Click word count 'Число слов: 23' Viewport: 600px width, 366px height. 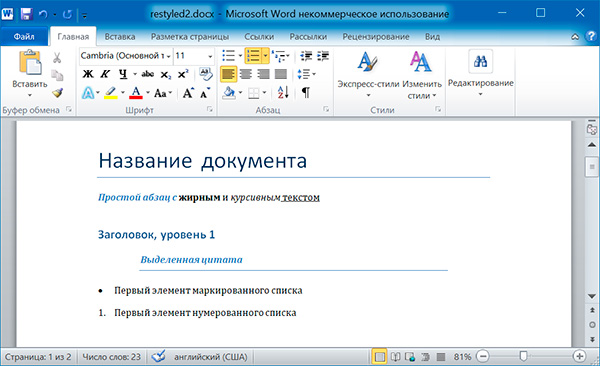112,357
